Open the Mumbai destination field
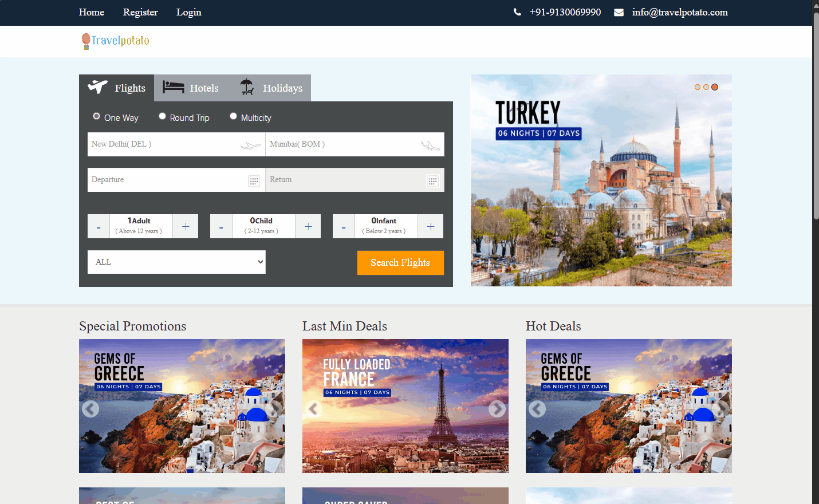 pos(344,144)
